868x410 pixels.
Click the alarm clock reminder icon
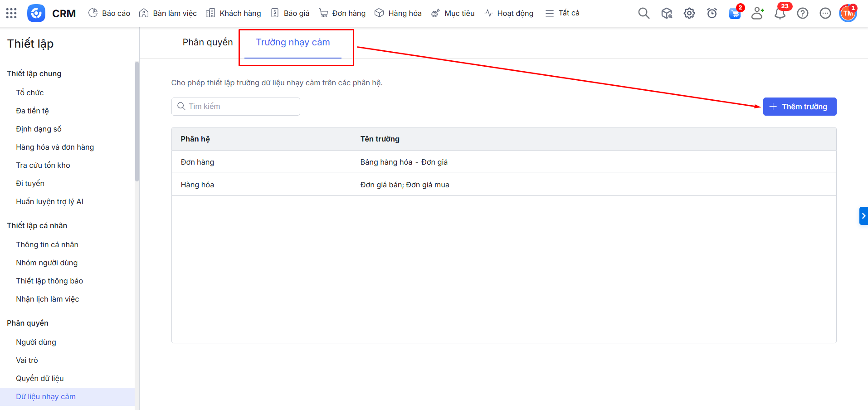point(712,13)
